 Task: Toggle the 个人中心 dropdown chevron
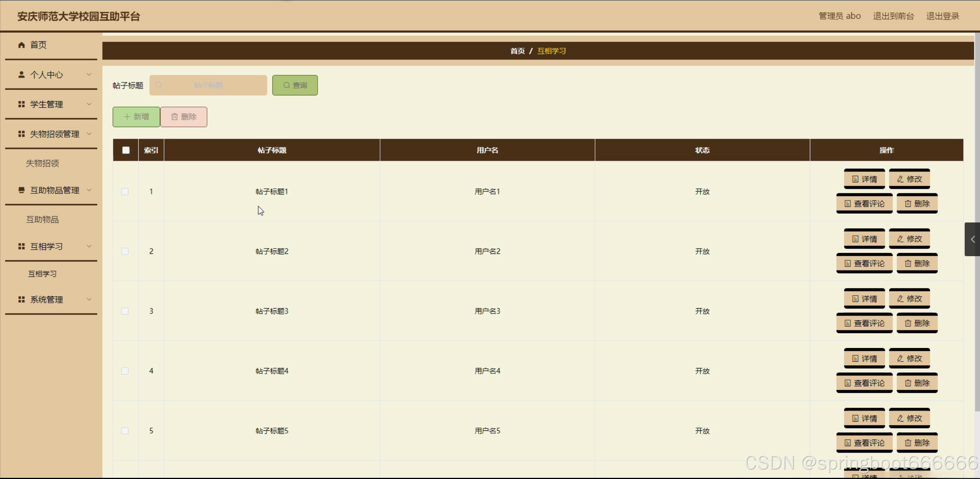click(x=89, y=75)
